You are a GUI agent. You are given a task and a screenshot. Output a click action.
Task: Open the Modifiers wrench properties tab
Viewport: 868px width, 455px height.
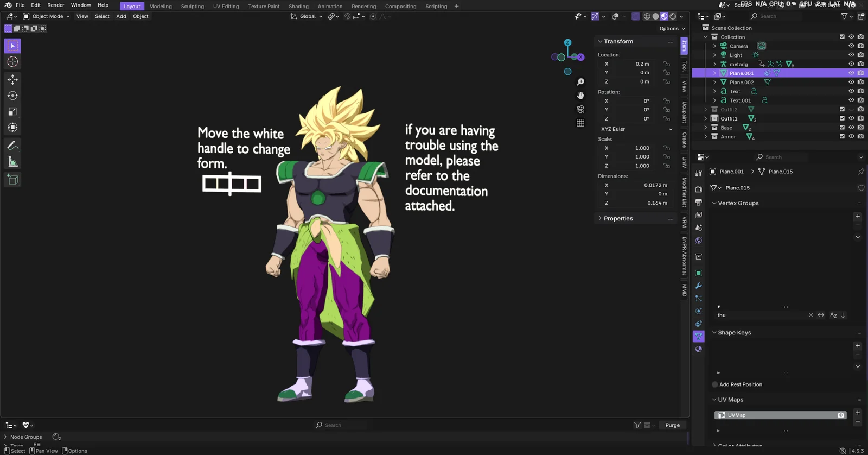pyautogui.click(x=699, y=286)
